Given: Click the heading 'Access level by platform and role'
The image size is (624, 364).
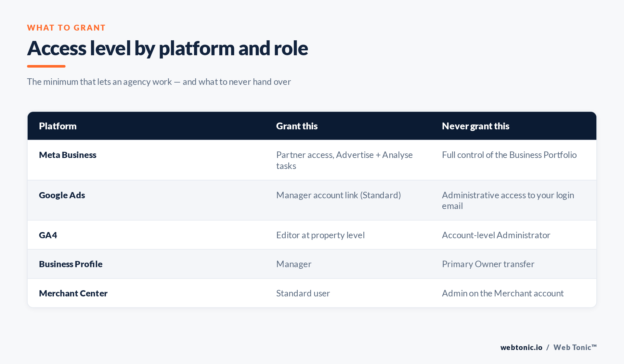Looking at the screenshot, I should [x=167, y=48].
